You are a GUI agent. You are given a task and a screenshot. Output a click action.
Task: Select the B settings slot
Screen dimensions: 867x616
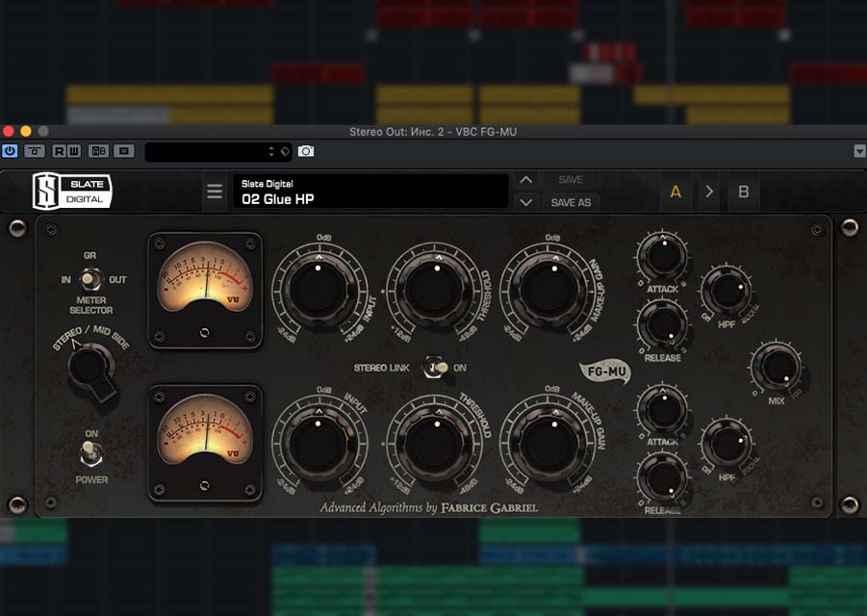pyautogui.click(x=744, y=192)
